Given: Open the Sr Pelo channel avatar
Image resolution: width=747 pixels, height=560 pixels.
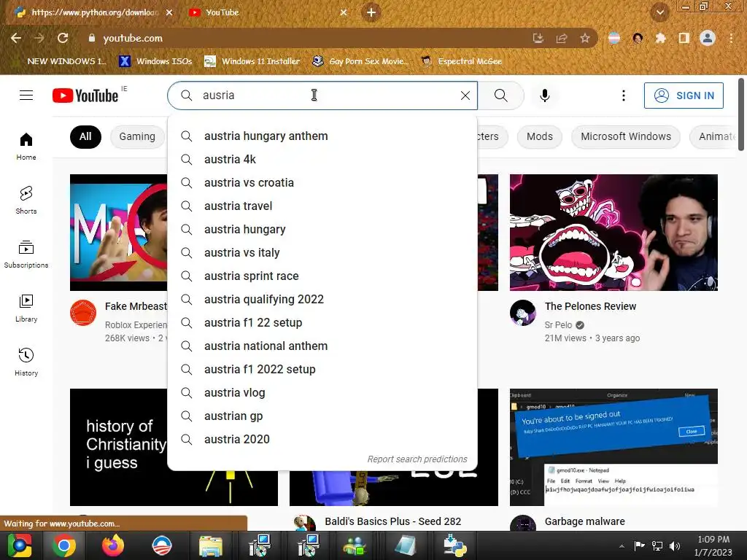Looking at the screenshot, I should coord(522,313).
